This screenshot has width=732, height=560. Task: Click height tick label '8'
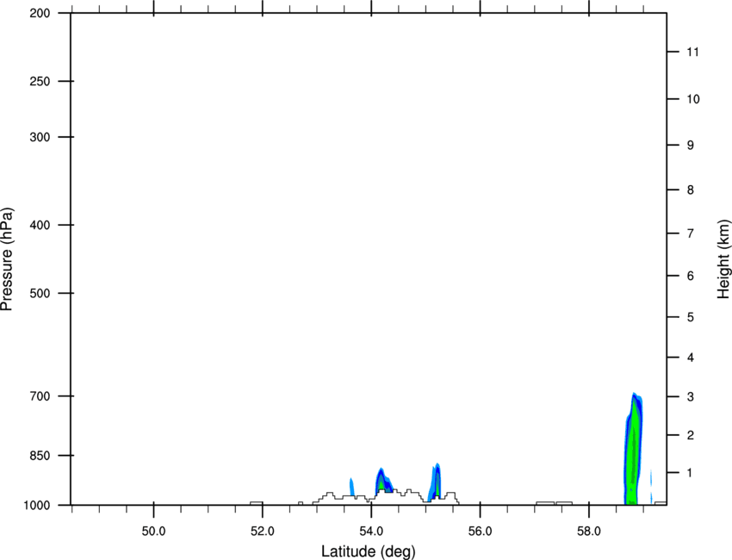point(691,190)
